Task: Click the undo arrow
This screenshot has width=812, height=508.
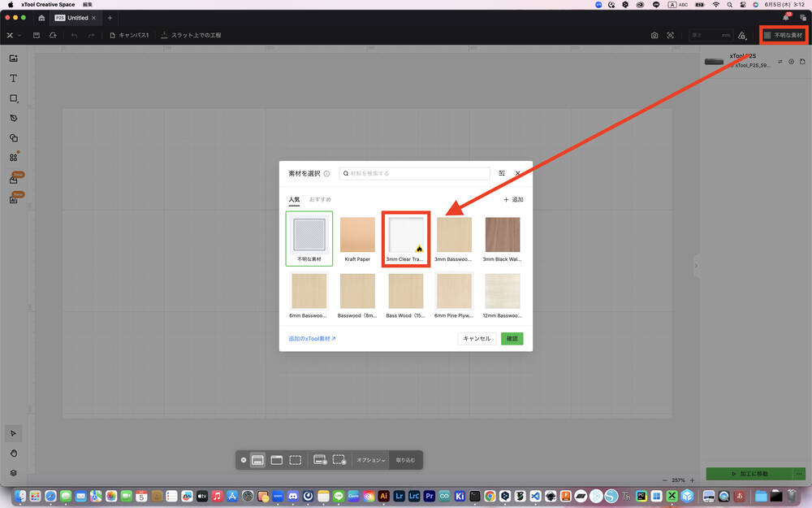Action: coord(74,35)
